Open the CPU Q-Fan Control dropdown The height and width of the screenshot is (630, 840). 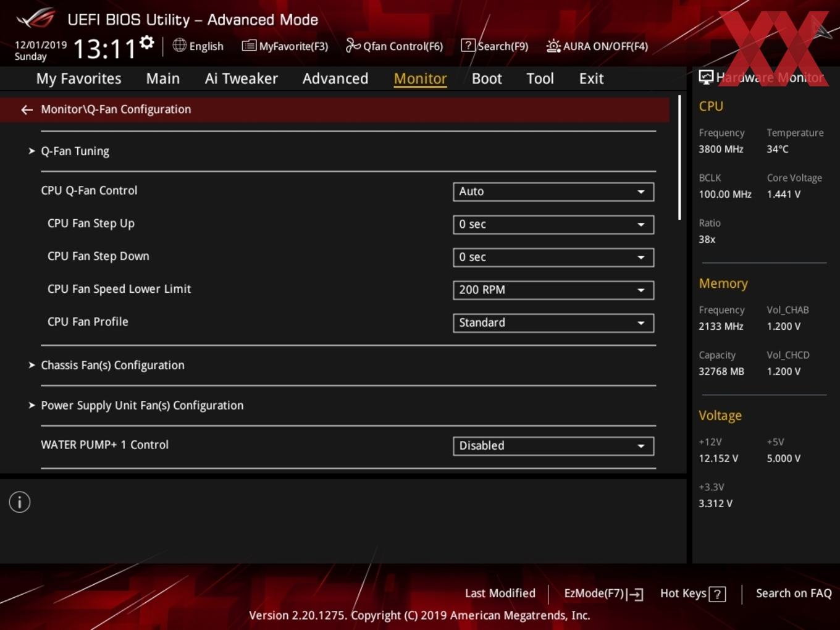pyautogui.click(x=553, y=191)
